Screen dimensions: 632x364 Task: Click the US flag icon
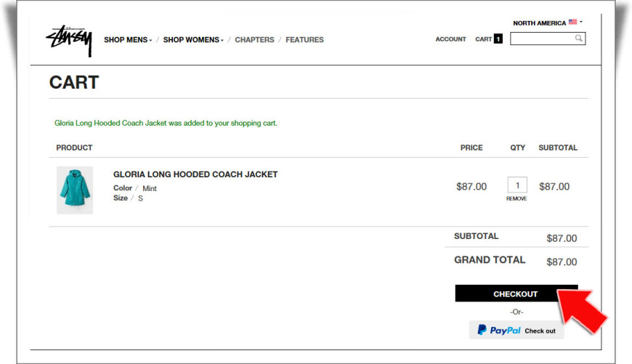tap(572, 22)
